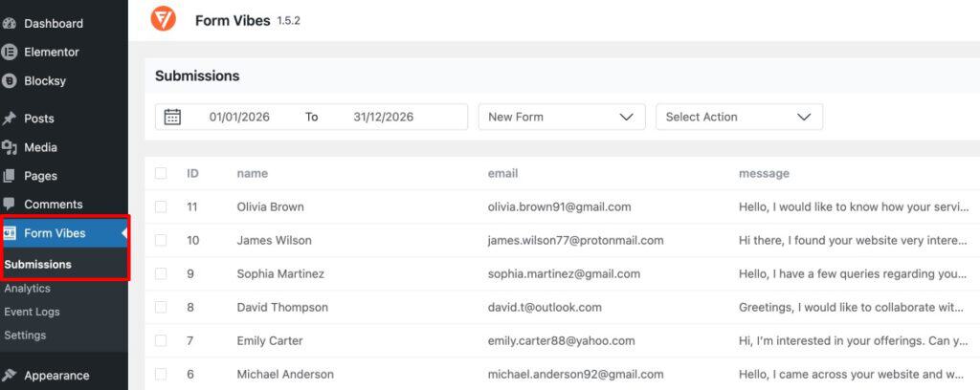Open the Select Action dropdown
This screenshot has width=980, height=390.
tap(740, 117)
